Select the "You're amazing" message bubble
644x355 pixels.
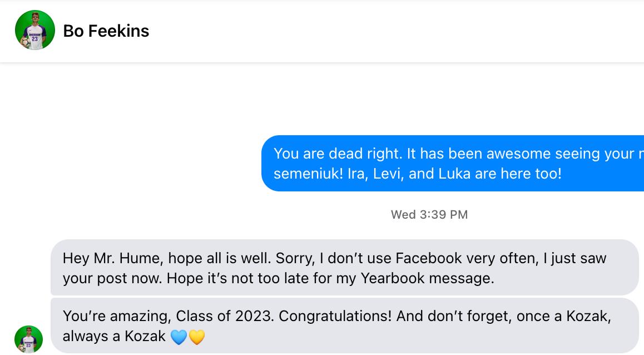click(x=344, y=326)
